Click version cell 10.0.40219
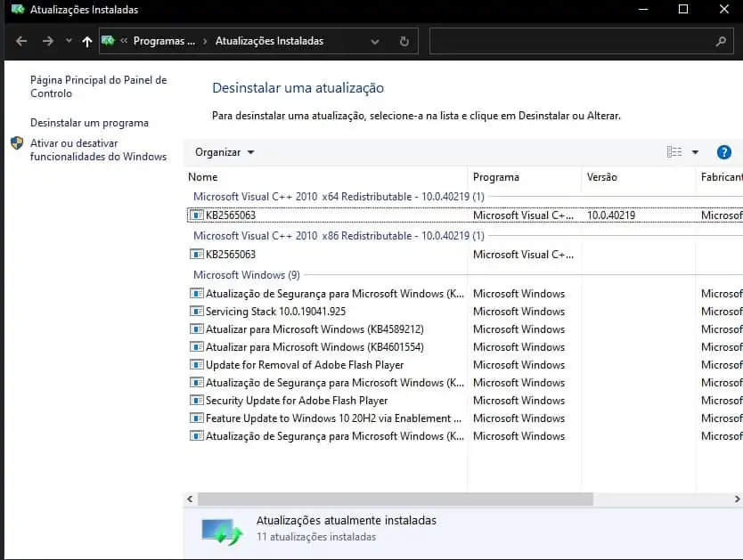743x560 pixels. 611,215
